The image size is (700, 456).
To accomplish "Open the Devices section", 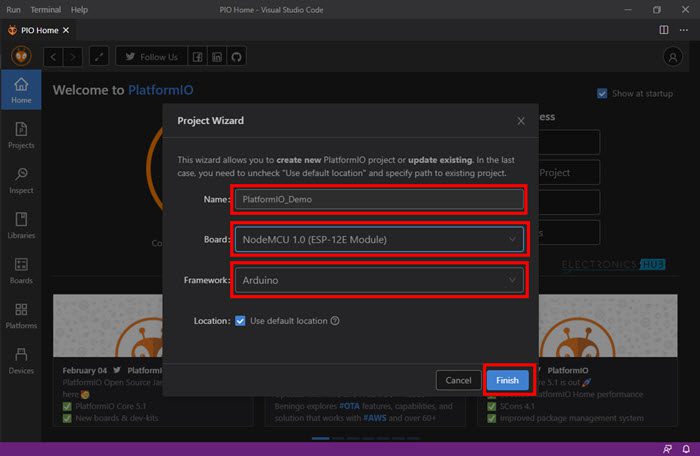I will (x=21, y=360).
